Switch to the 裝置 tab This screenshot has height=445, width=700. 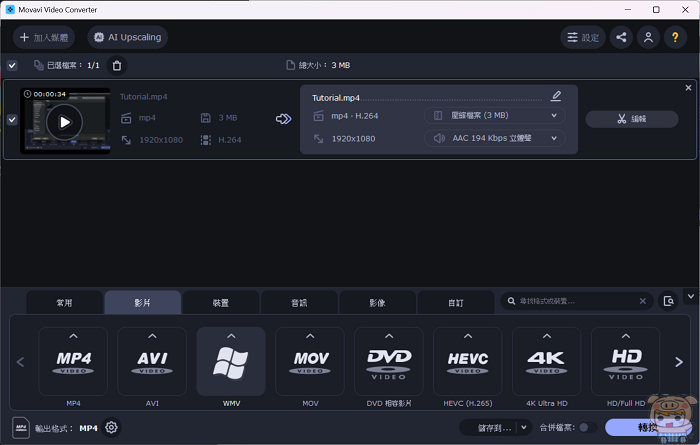click(x=220, y=302)
